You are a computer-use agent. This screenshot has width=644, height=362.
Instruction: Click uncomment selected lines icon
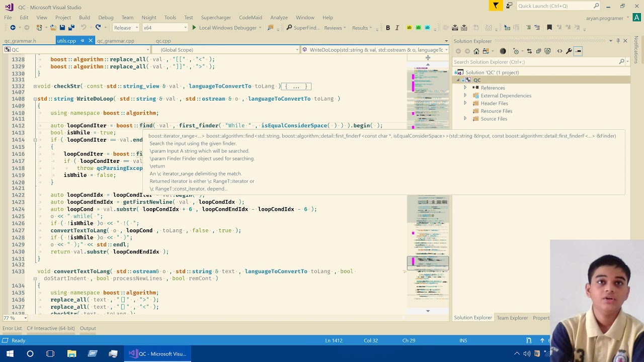tap(537, 28)
